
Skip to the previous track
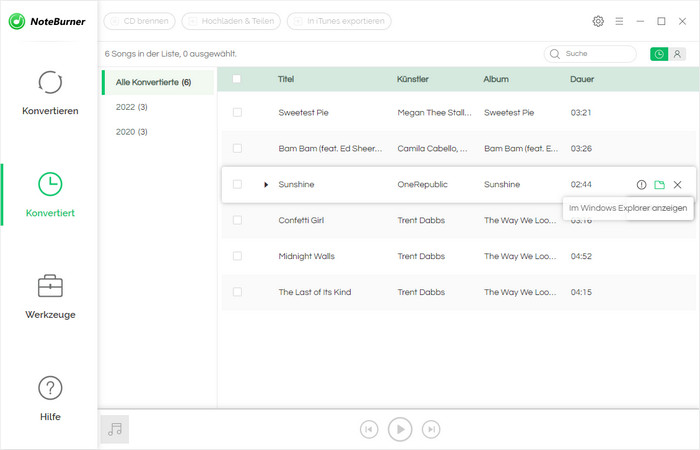click(x=369, y=429)
